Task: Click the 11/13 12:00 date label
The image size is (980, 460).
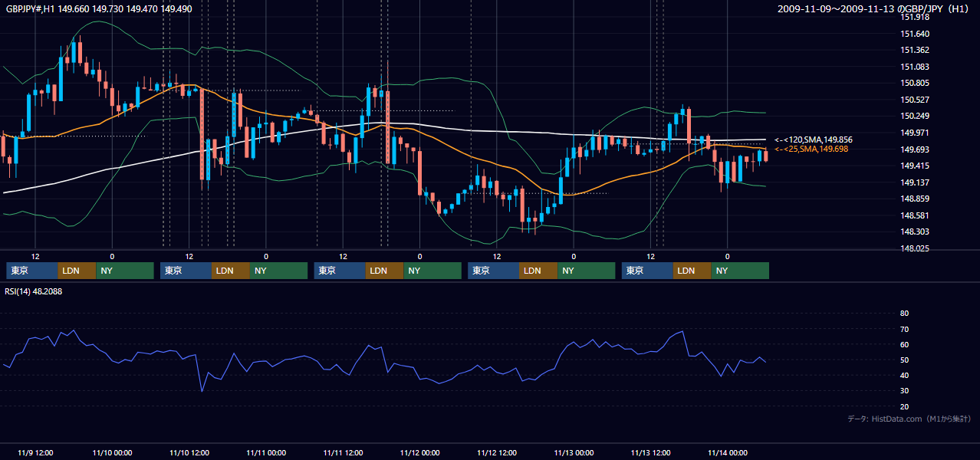Action: (x=650, y=452)
